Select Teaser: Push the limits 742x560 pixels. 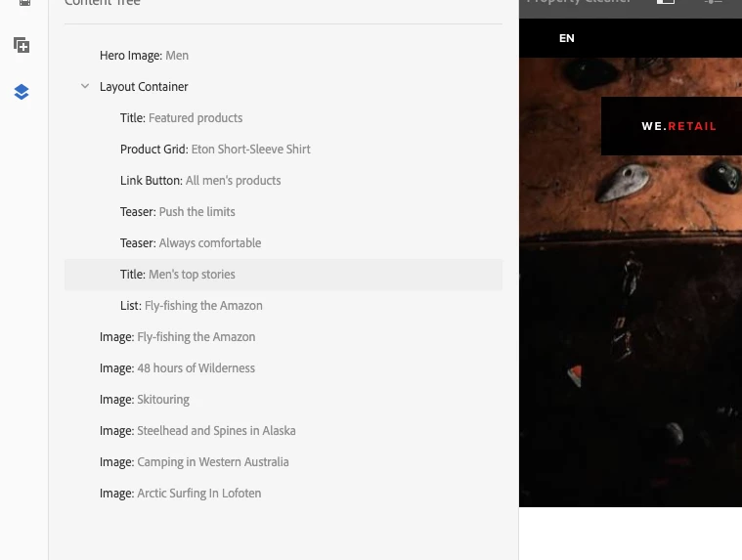tap(283, 211)
